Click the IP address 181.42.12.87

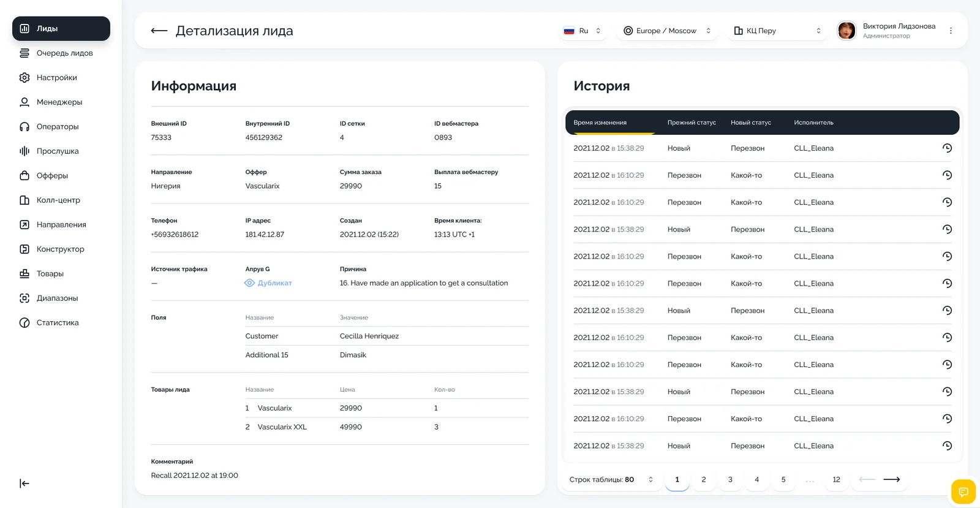pyautogui.click(x=265, y=235)
